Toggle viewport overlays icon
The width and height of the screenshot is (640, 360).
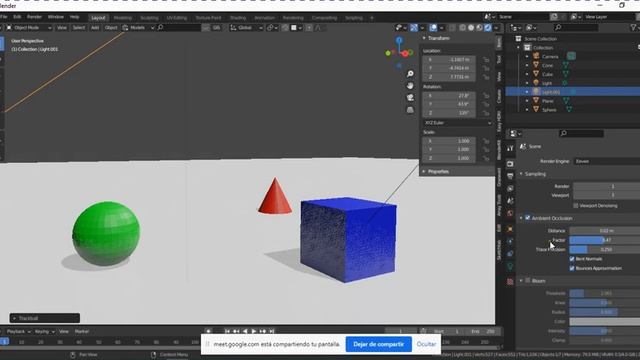click(433, 28)
